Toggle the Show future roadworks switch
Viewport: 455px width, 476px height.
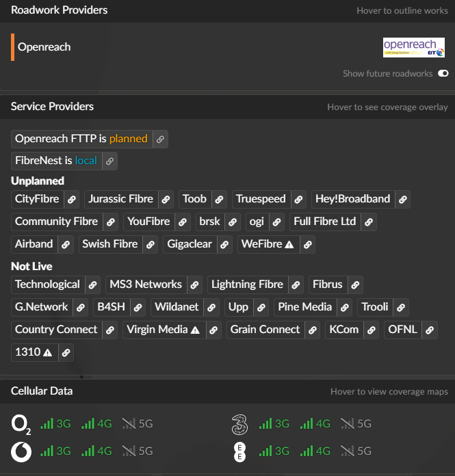point(443,74)
